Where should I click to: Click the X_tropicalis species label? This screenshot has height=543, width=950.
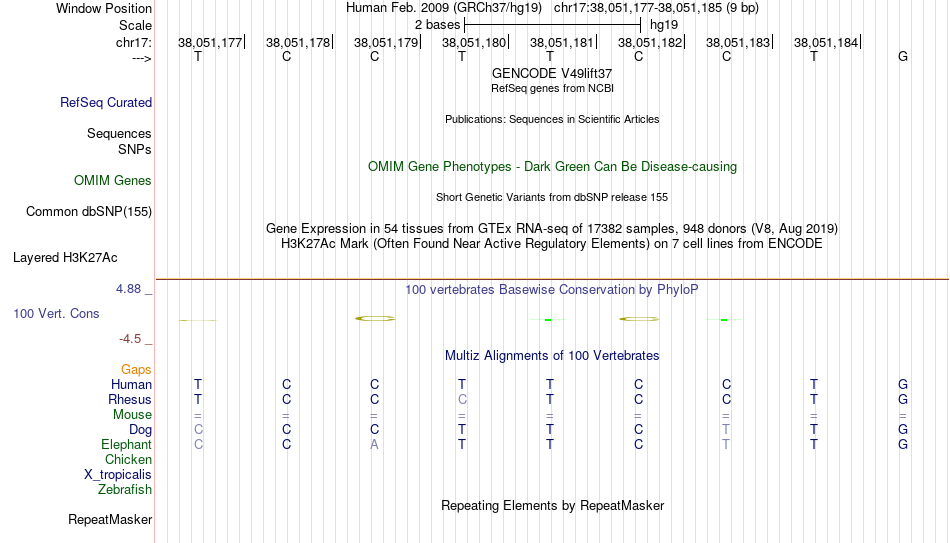coord(118,475)
